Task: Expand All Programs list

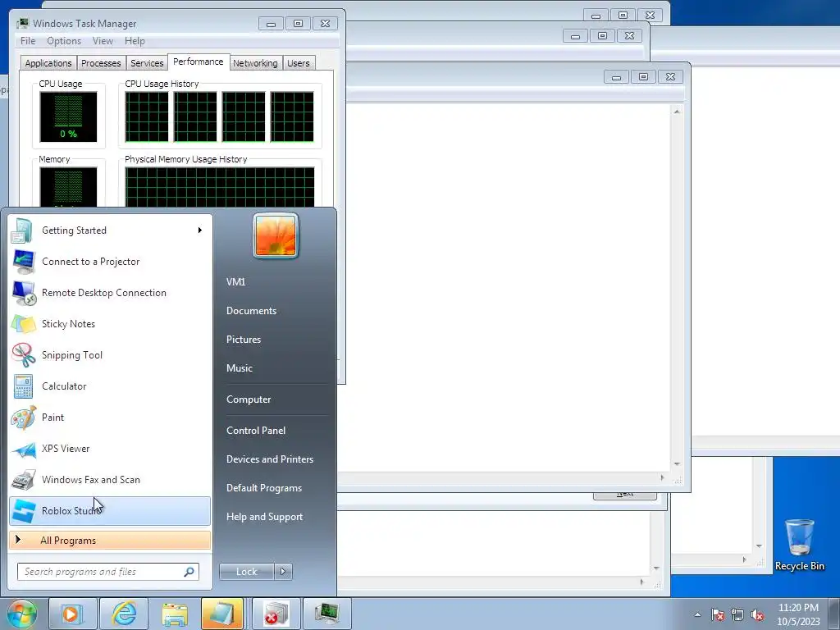Action: [110, 540]
